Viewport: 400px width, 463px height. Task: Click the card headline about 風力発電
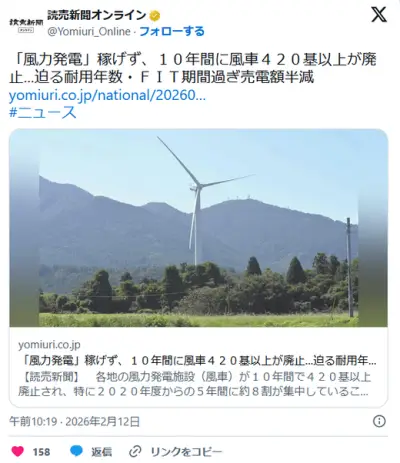click(199, 360)
